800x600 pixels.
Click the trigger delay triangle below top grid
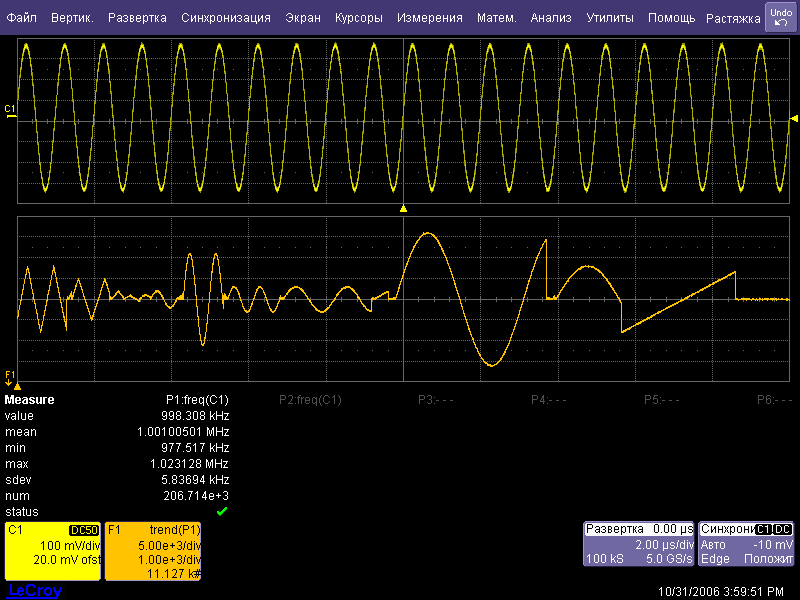tap(403, 208)
